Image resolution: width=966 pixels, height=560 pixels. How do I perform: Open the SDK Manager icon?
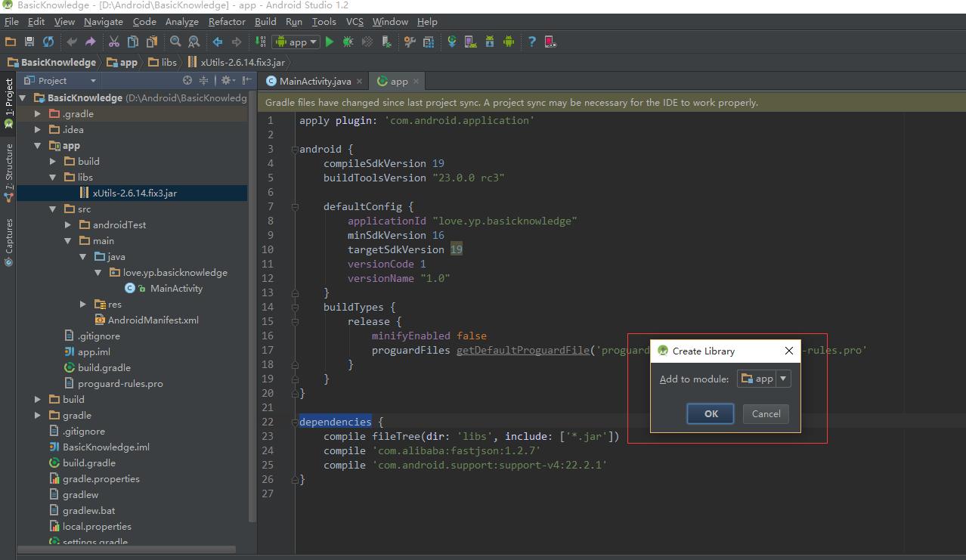[490, 42]
